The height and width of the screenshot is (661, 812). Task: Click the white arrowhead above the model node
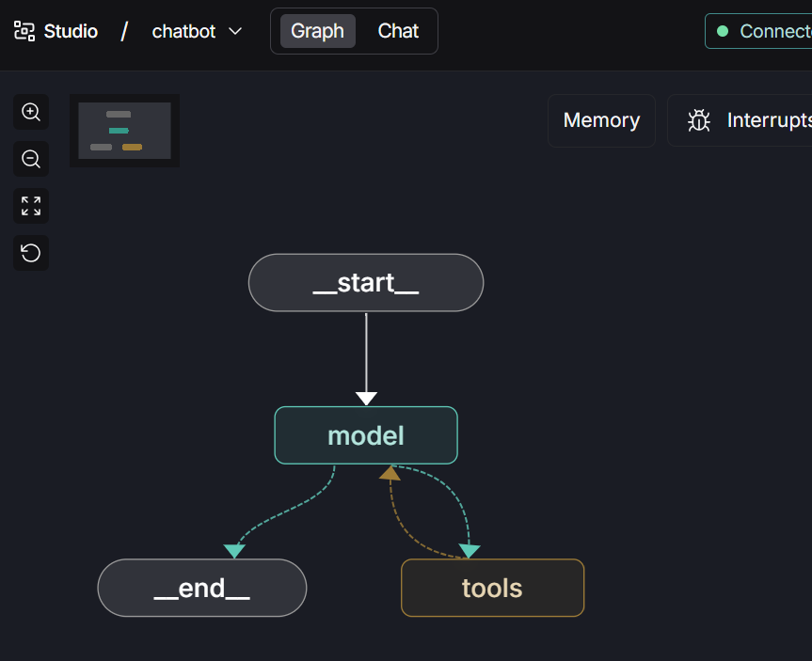point(366,398)
